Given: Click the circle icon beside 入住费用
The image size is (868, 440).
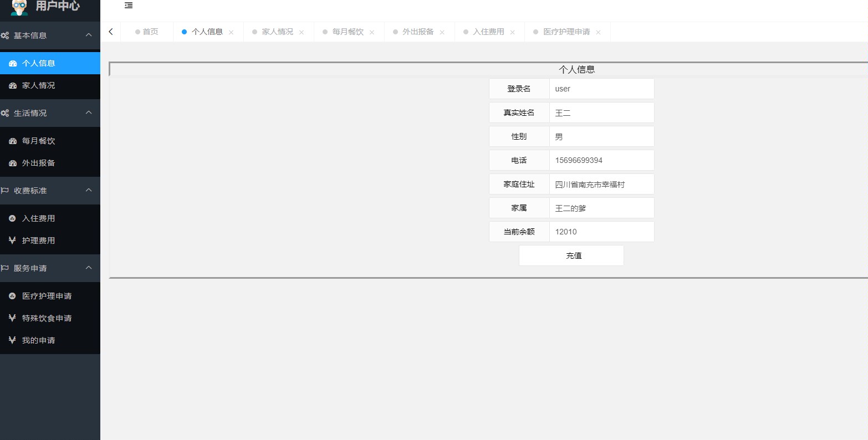Looking at the screenshot, I should [12, 218].
